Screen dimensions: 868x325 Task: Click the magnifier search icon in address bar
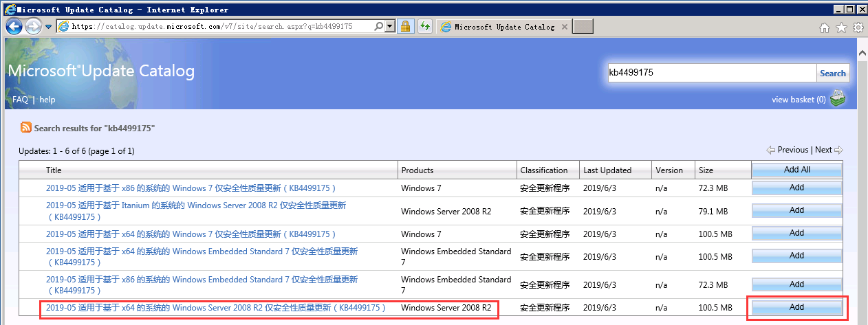point(379,27)
